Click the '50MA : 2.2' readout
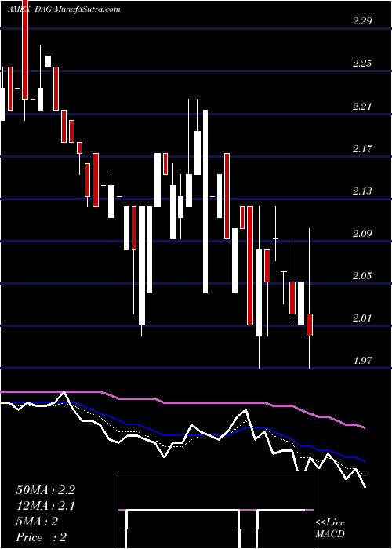 [x=45, y=490]
